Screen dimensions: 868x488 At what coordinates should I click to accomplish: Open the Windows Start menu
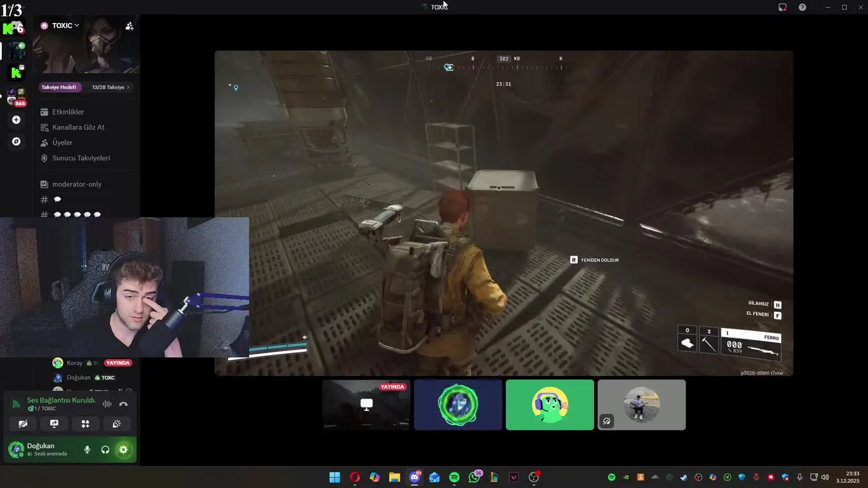point(334,477)
